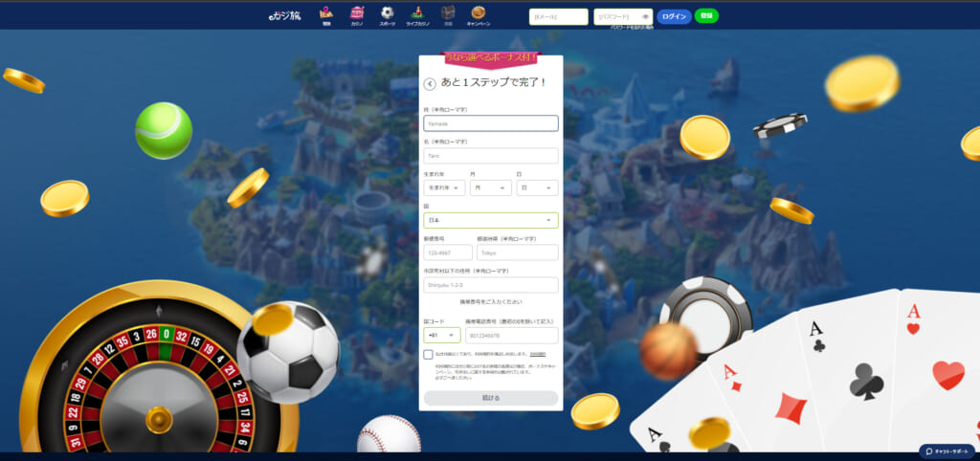
Task: Click the blue ログイン button
Action: click(x=674, y=16)
